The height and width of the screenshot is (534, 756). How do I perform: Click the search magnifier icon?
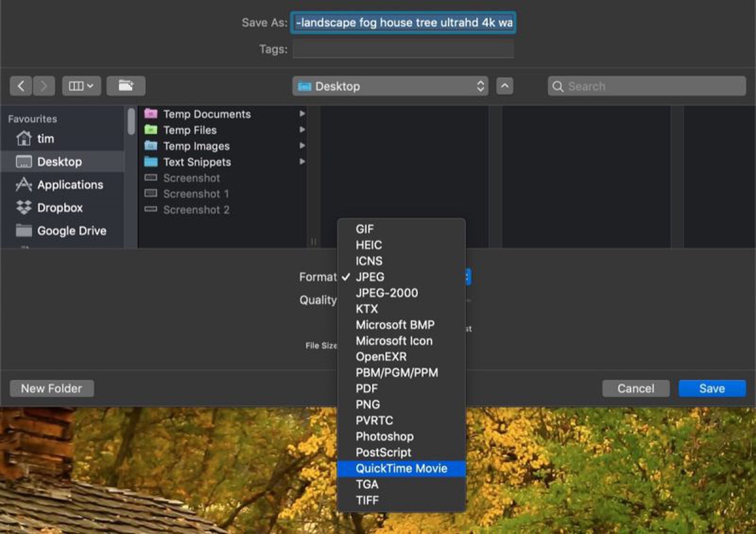(558, 86)
